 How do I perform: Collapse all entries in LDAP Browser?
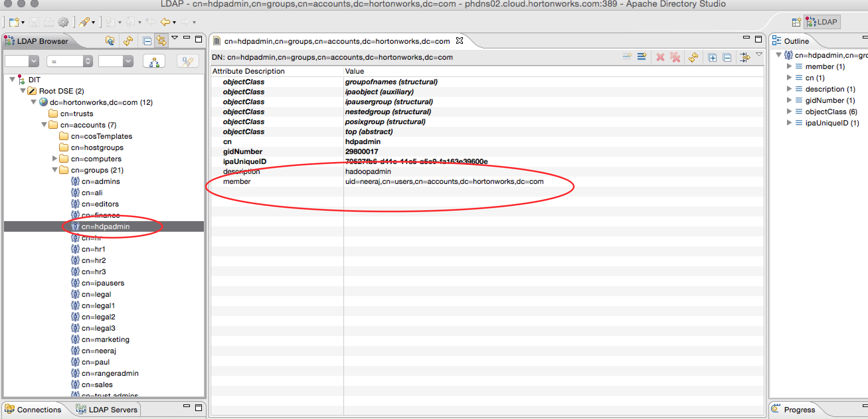[146, 41]
